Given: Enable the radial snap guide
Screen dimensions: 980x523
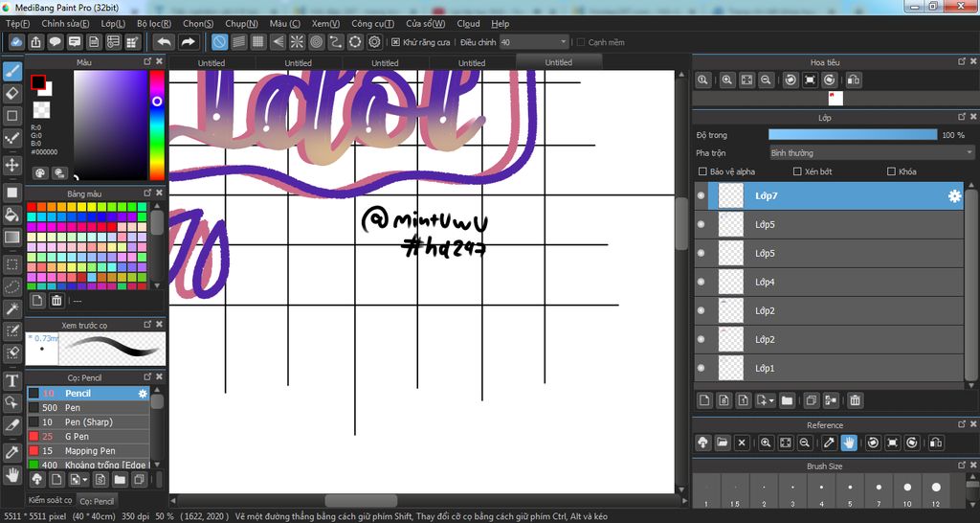Looking at the screenshot, I should (297, 42).
